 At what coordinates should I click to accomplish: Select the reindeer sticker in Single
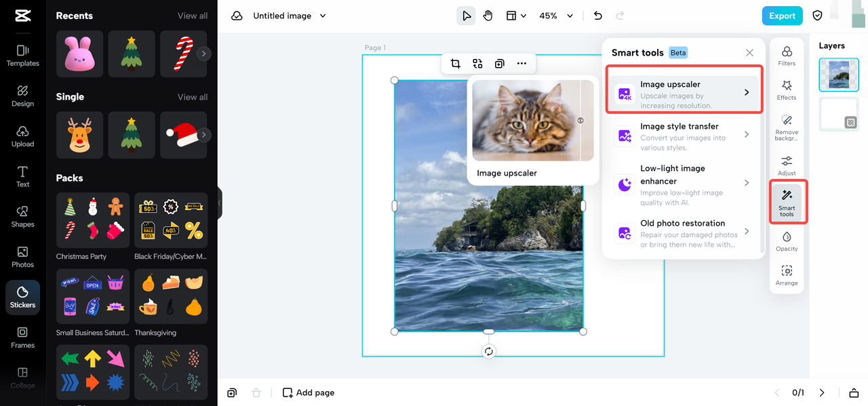click(80, 135)
